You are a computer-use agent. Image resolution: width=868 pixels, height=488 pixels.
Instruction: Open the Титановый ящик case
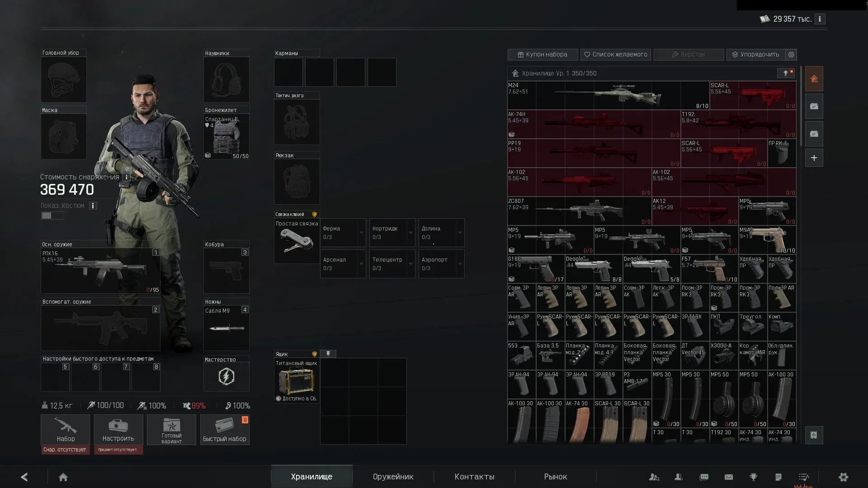click(x=297, y=380)
